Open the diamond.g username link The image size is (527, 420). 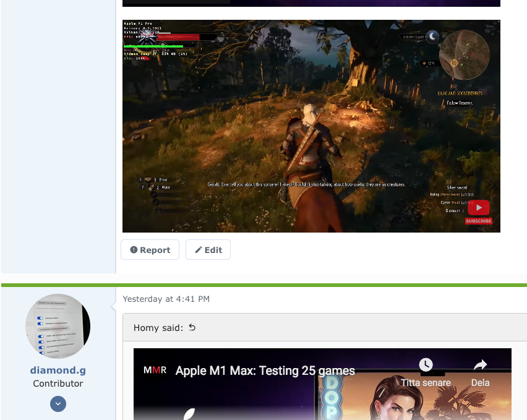pyautogui.click(x=58, y=371)
